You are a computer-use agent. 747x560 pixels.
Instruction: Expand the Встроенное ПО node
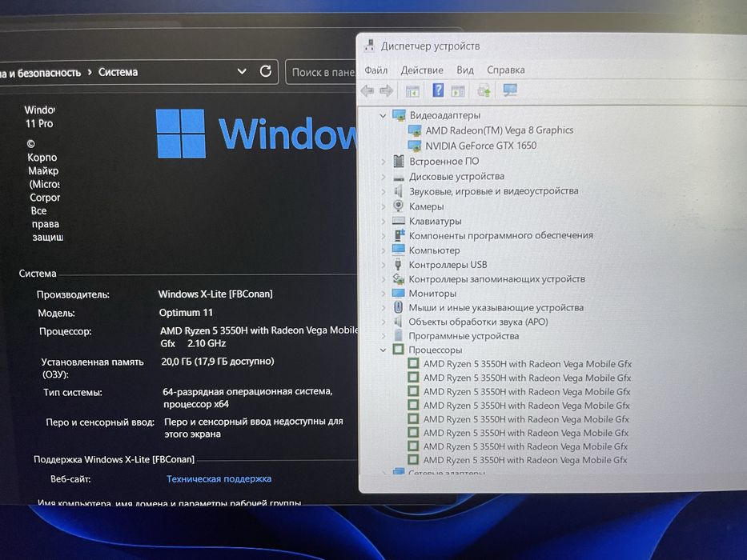click(x=383, y=162)
